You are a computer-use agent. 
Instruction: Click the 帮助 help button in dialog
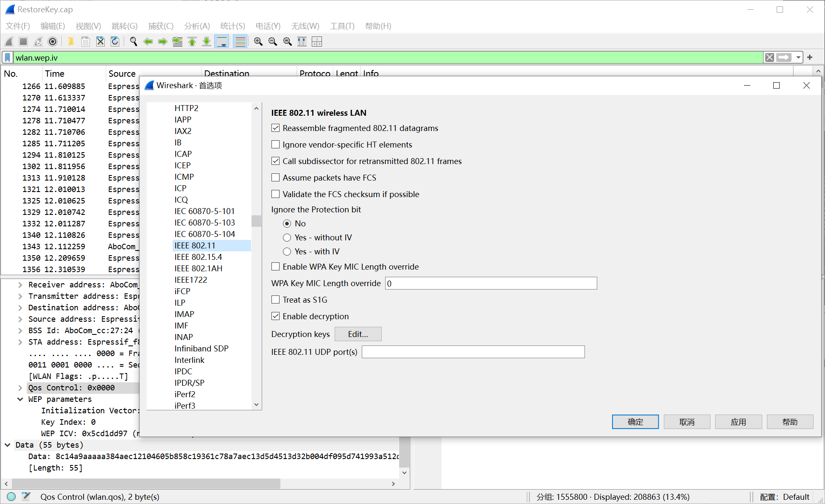click(790, 422)
